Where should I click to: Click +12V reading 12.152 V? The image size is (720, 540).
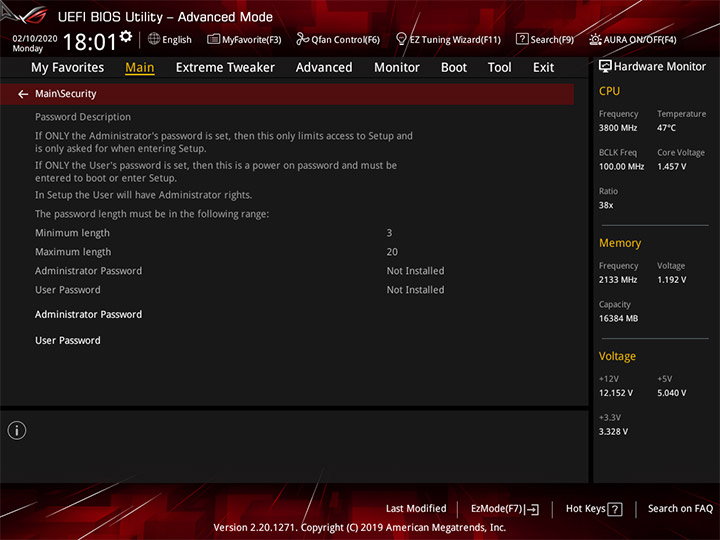616,393
